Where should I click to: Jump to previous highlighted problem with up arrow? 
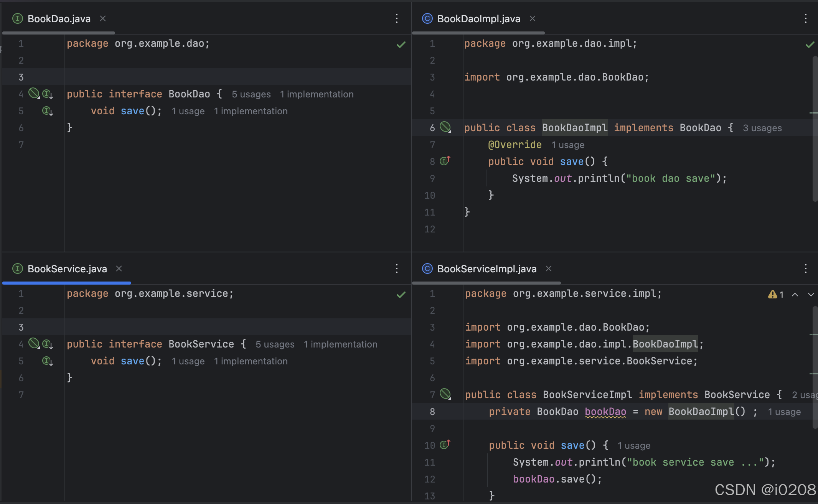[795, 295]
